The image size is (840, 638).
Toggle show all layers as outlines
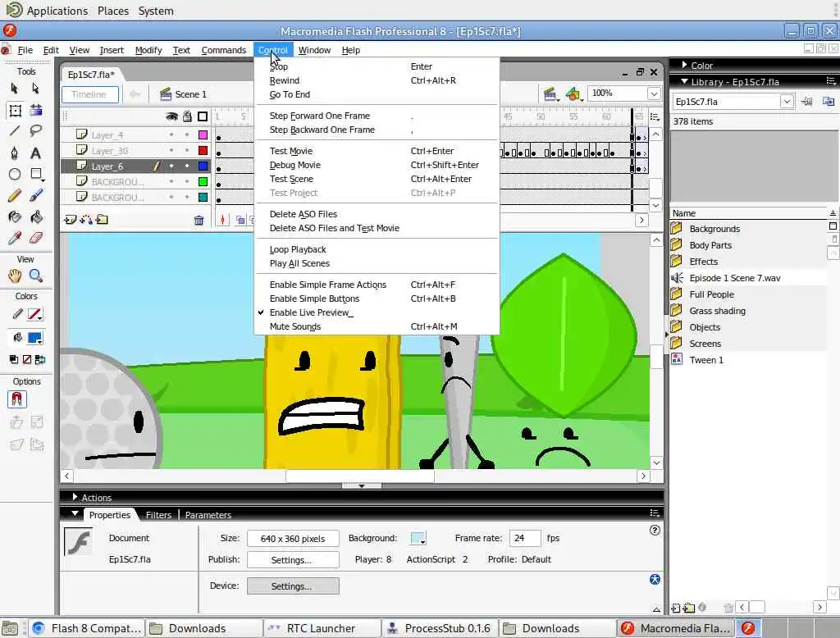point(203,116)
